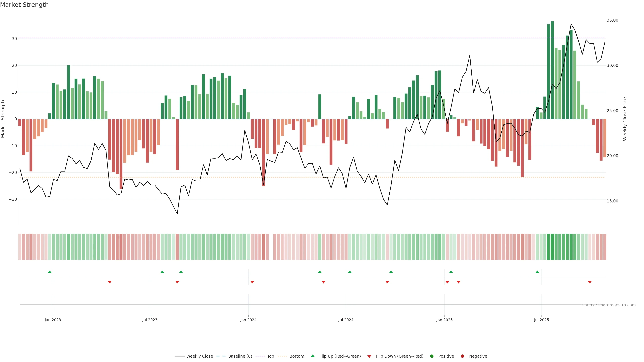
Task: Click the Weekly Close Price axis title
Action: (x=625, y=119)
